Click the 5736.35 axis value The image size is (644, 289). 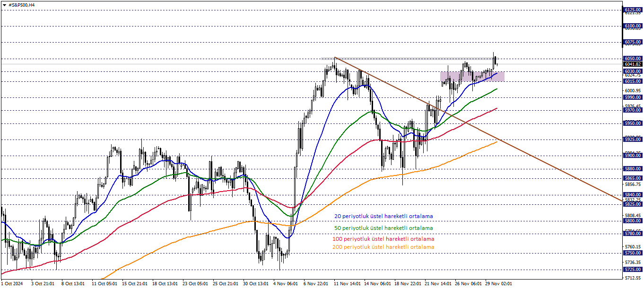632,263
